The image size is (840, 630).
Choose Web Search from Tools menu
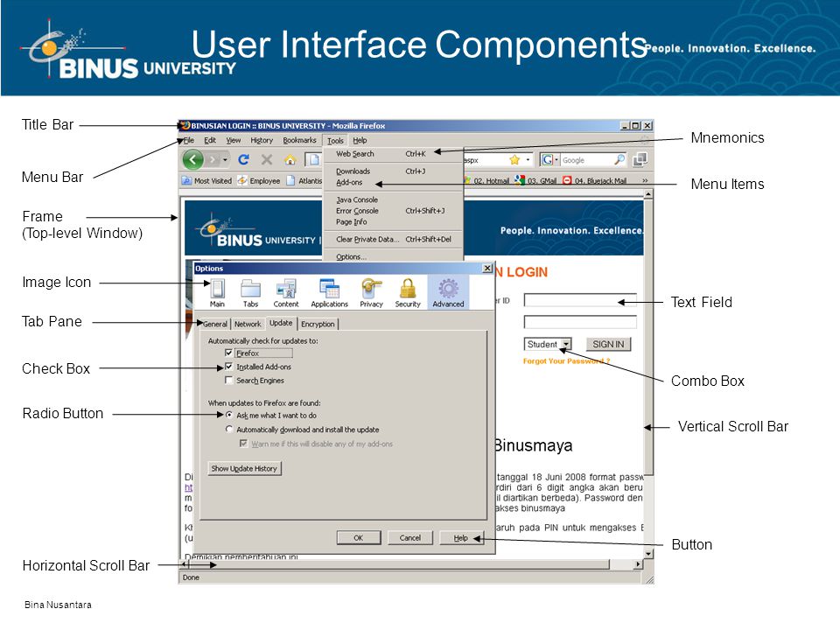click(x=393, y=154)
